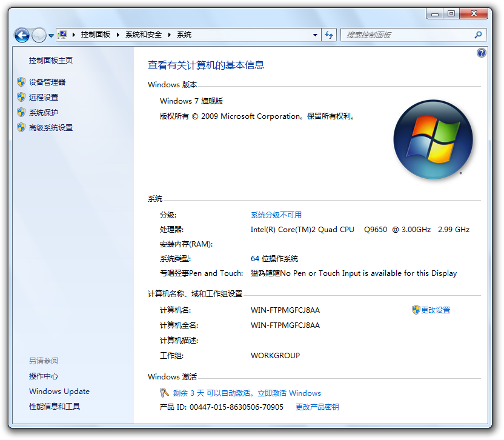Click the 更改产品密钥 link

click(x=317, y=407)
